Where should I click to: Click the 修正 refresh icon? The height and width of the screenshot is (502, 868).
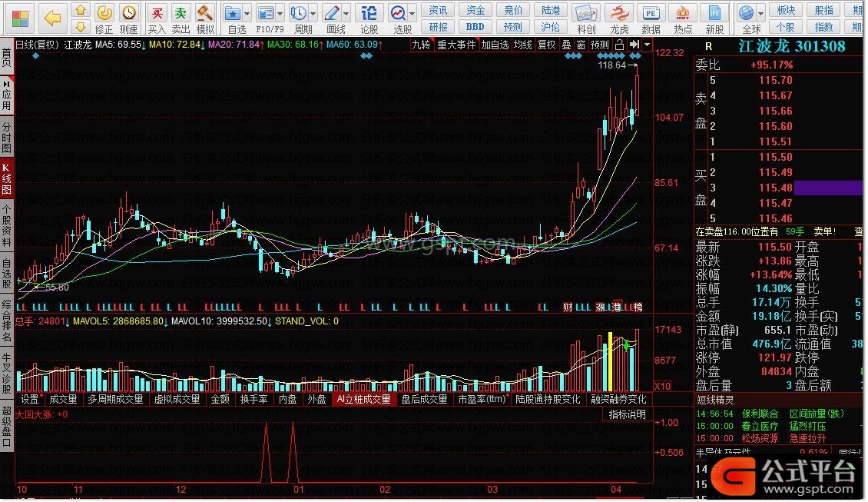coord(104,12)
